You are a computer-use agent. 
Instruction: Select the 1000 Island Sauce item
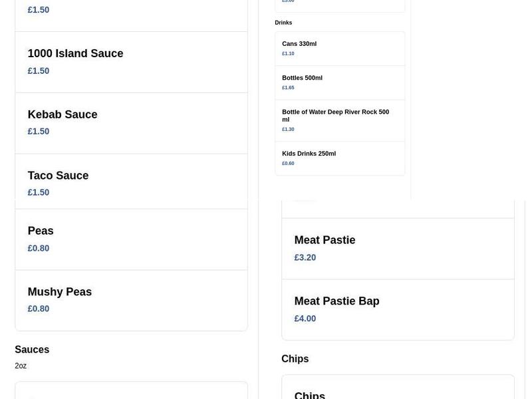click(75, 53)
